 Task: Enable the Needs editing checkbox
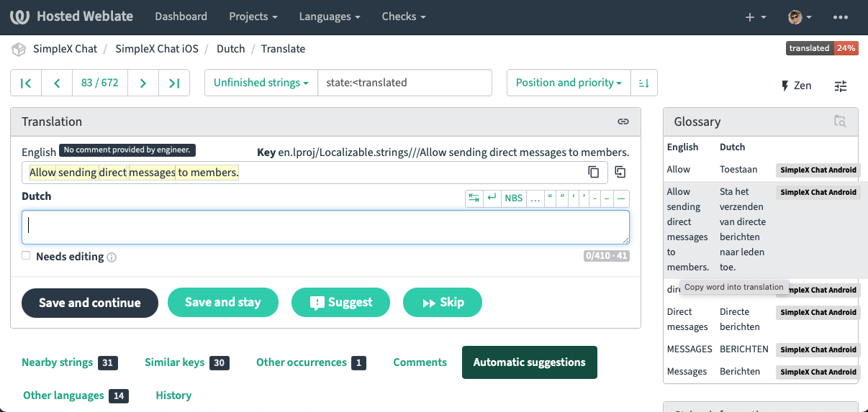click(x=26, y=256)
